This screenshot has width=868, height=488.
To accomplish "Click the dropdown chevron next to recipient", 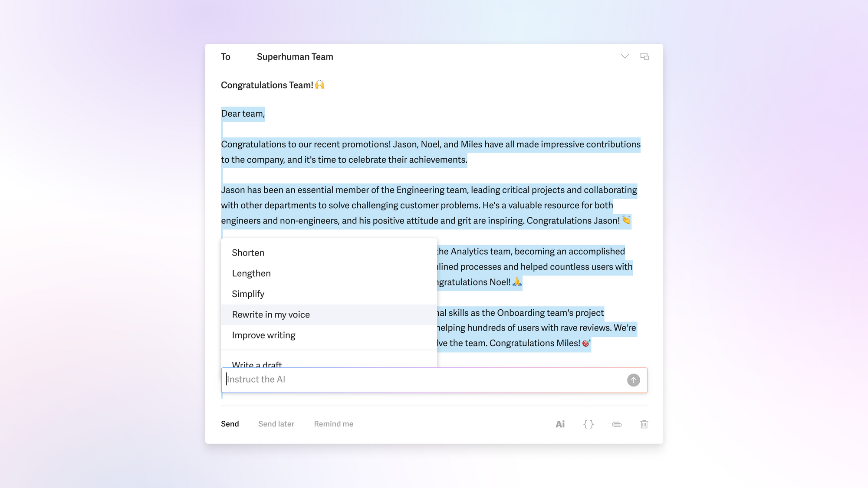I will pyautogui.click(x=624, y=56).
